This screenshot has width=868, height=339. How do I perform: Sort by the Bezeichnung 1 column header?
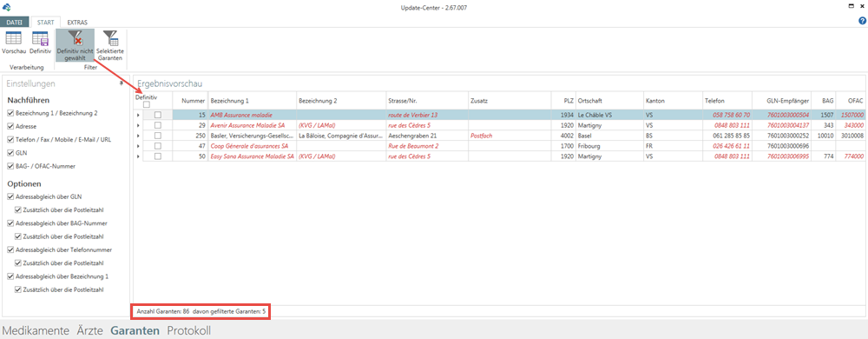(252, 102)
